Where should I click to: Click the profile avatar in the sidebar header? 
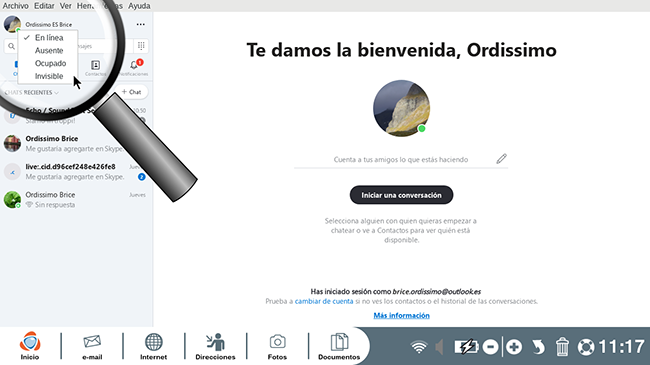[x=12, y=24]
